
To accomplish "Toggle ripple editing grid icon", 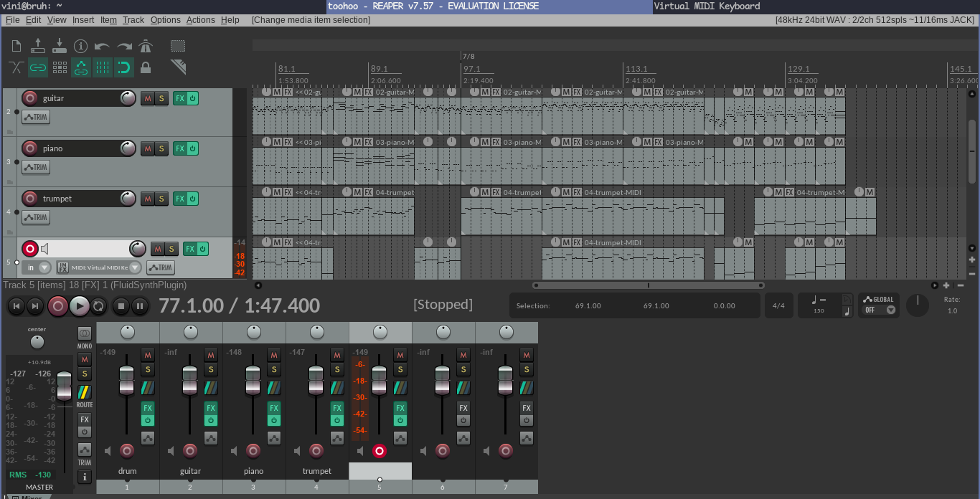I will [60, 67].
